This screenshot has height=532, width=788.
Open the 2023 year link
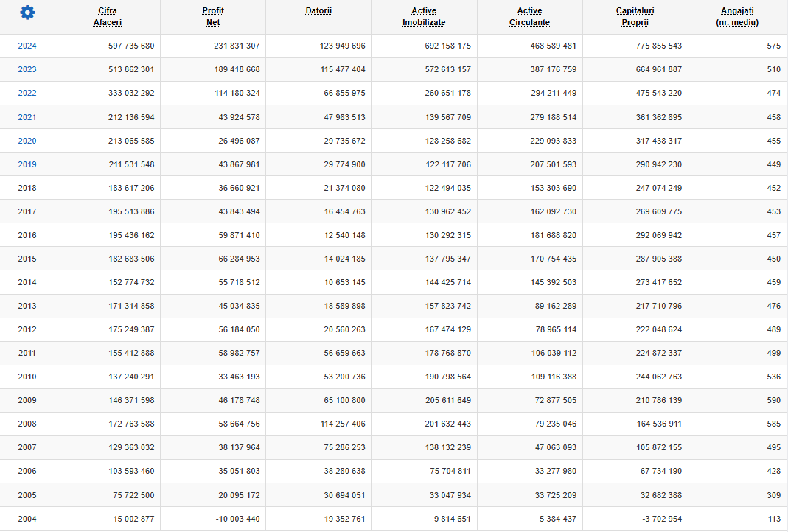click(x=27, y=69)
